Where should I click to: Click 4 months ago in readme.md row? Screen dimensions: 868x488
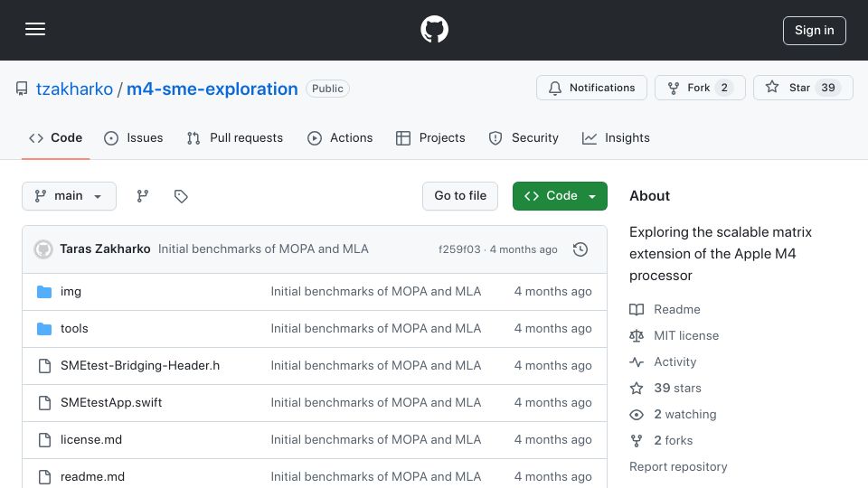coord(552,477)
